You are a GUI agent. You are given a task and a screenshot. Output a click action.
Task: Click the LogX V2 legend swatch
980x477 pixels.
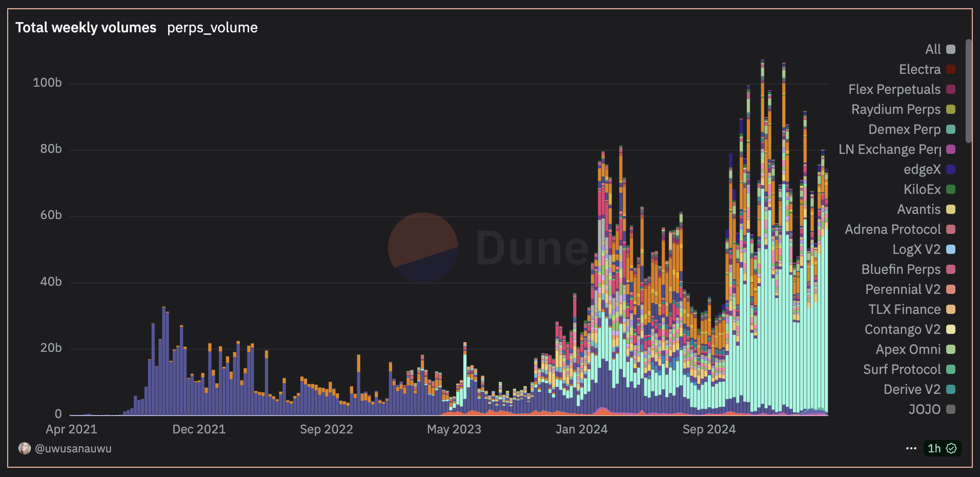click(950, 249)
